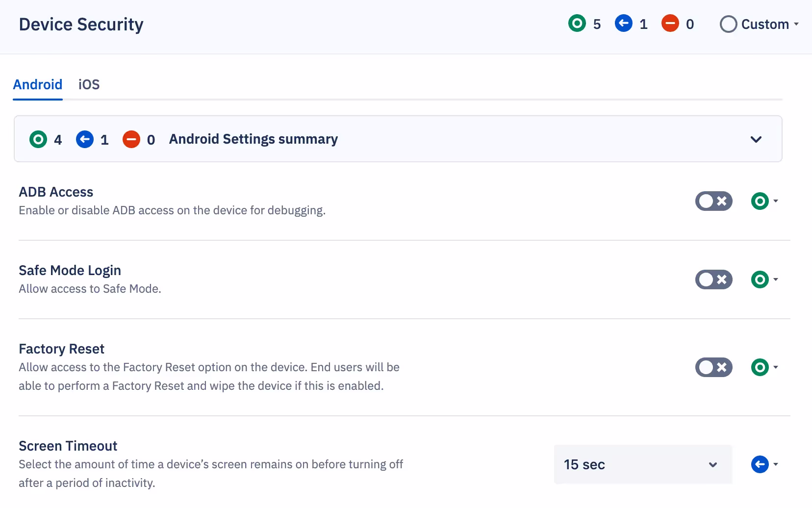Click Safe Mode Login green status icon
This screenshot has height=508, width=812.
760,279
